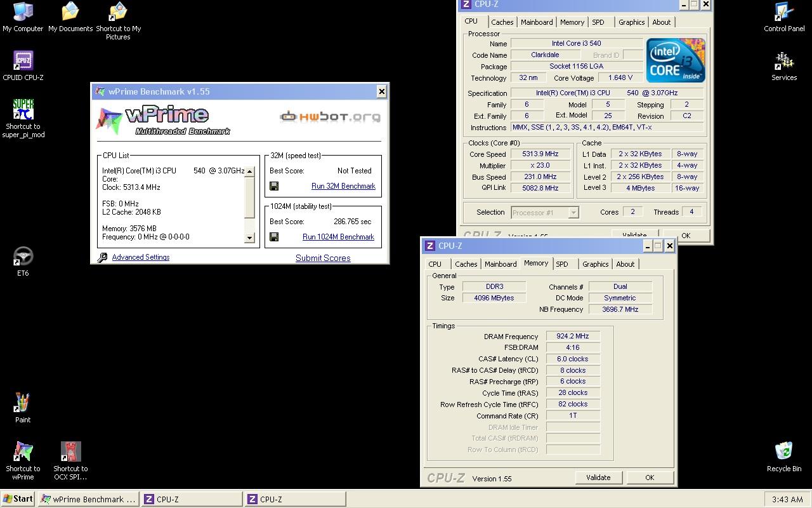
Task: Click the Memory 3576 MB text in wPrime
Action: coord(129,229)
